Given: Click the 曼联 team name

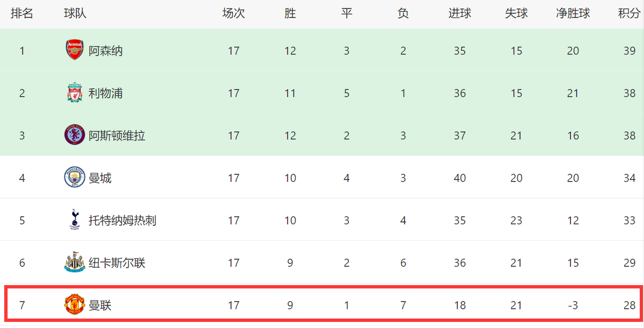Looking at the screenshot, I should click(x=100, y=305).
